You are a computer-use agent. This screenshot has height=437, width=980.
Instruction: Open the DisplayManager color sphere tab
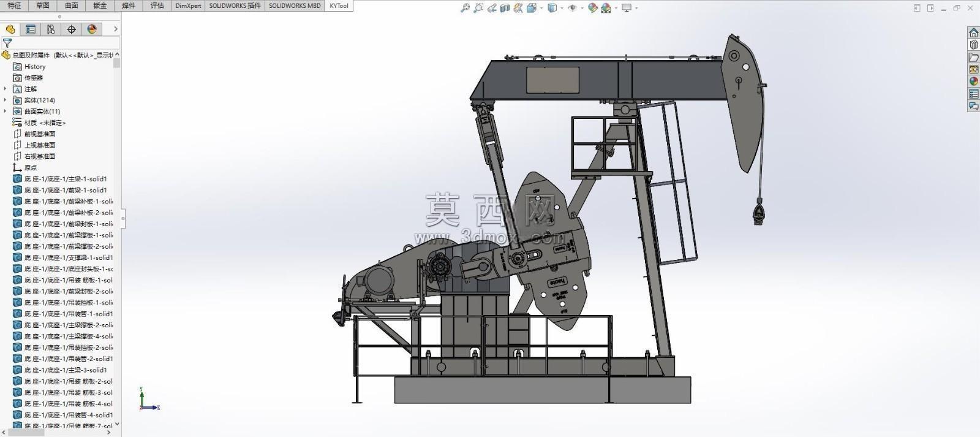pos(92,29)
